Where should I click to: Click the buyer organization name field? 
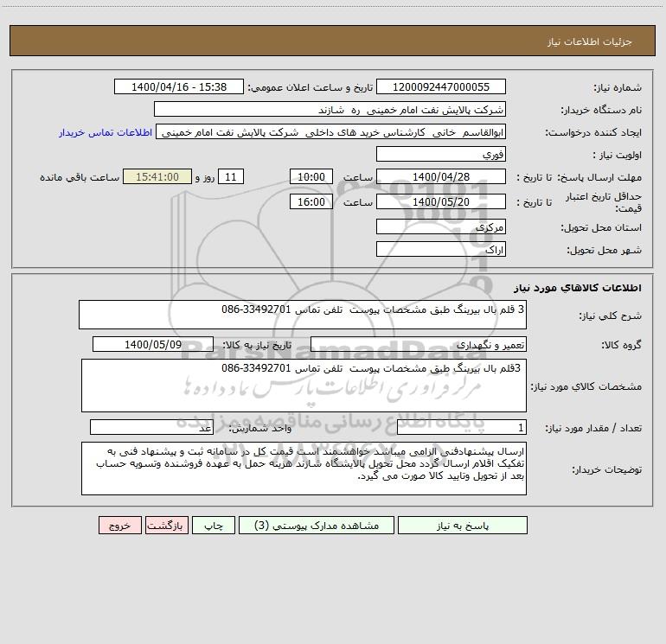(x=330, y=109)
